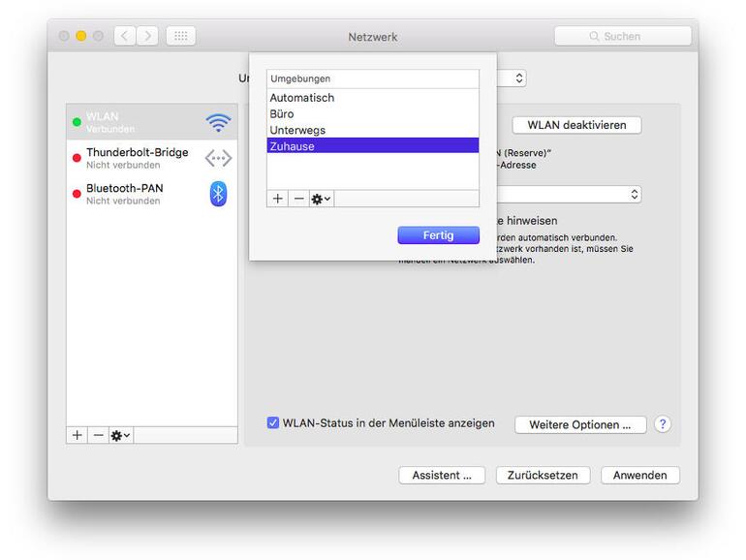Screen dimensions: 746x560
Task: Click the Thunderbolt-Bridge arrows icon
Action: 218,158
